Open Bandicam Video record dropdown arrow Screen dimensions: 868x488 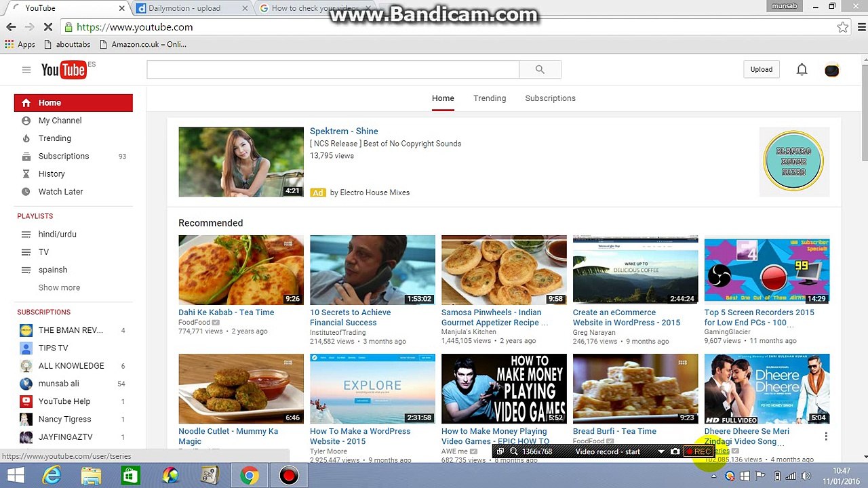tap(661, 451)
